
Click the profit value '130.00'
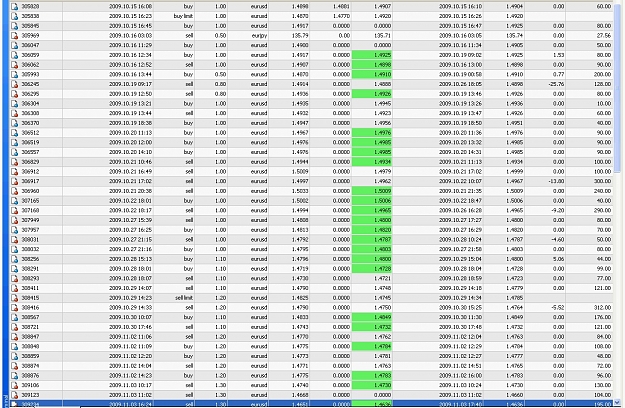tap(602, 385)
